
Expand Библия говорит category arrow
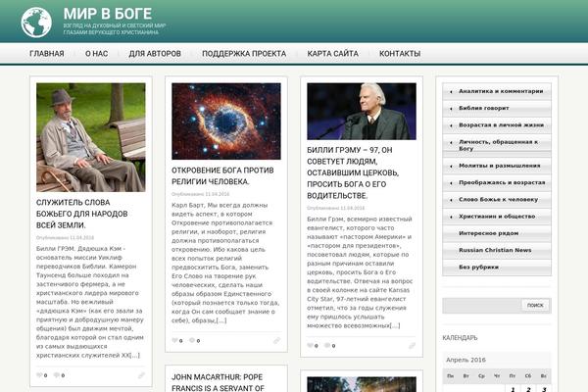point(451,109)
